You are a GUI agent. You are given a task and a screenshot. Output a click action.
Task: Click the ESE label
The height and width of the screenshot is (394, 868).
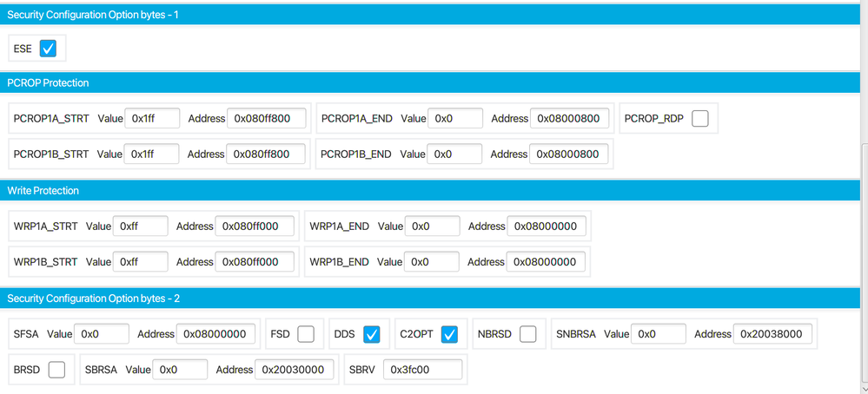[x=23, y=49]
